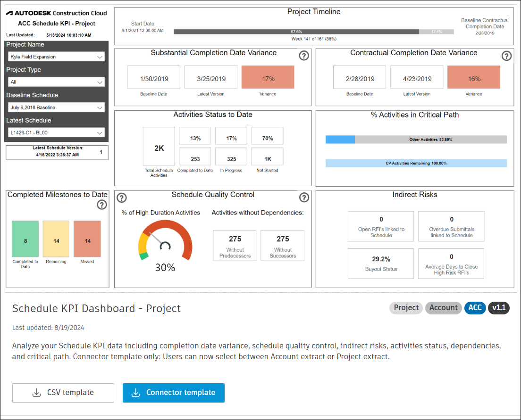Open Baseline Schedule dropdown July 9,2018 Baseline
The width and height of the screenshot is (521, 420).
click(x=56, y=107)
